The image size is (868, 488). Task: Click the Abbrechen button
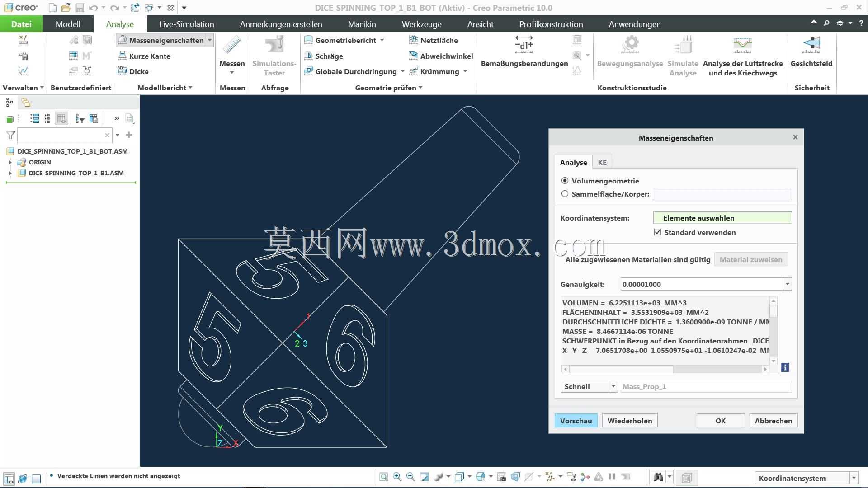click(x=773, y=421)
